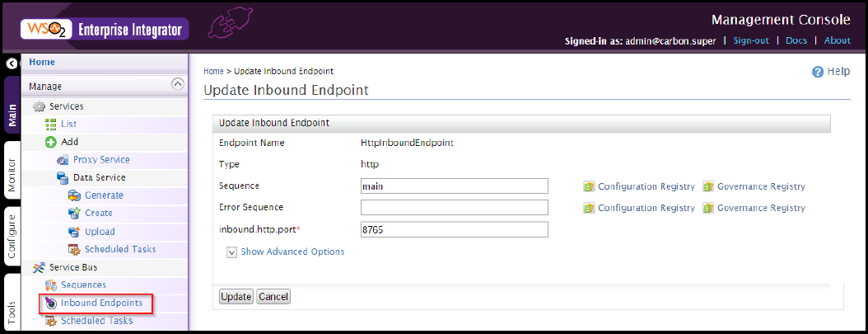Open the Generate data service link
Image resolution: width=868 pixels, height=334 pixels.
pyautogui.click(x=104, y=195)
